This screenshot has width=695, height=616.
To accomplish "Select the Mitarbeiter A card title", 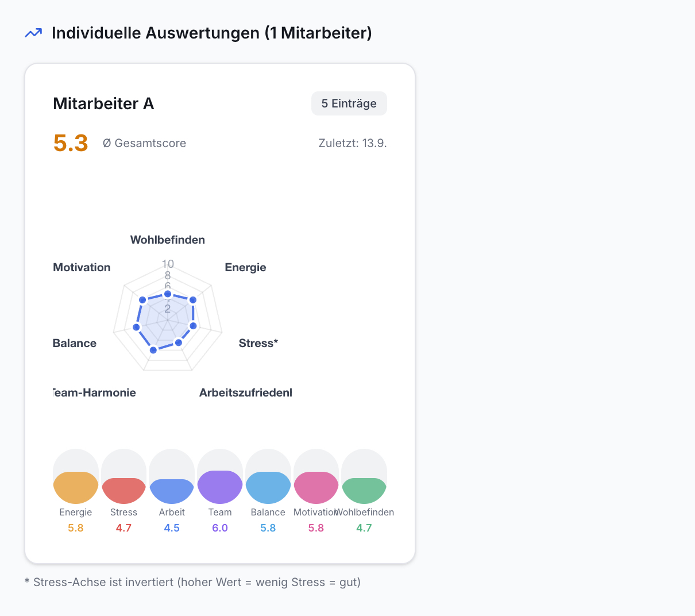I will 103,103.
